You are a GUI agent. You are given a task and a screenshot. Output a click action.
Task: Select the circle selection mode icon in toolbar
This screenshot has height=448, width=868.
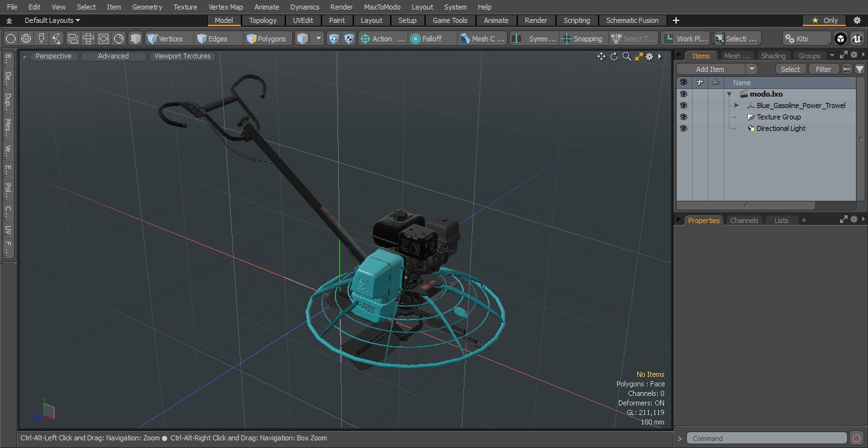point(10,39)
